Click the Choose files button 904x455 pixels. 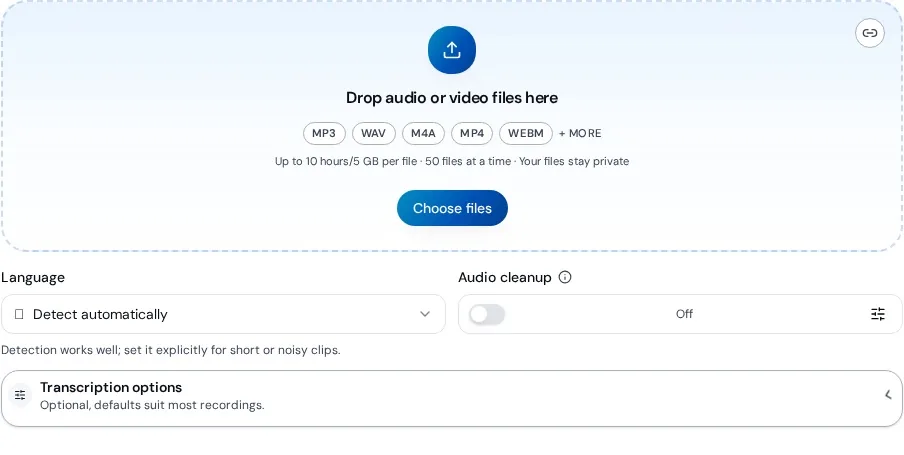pos(452,208)
